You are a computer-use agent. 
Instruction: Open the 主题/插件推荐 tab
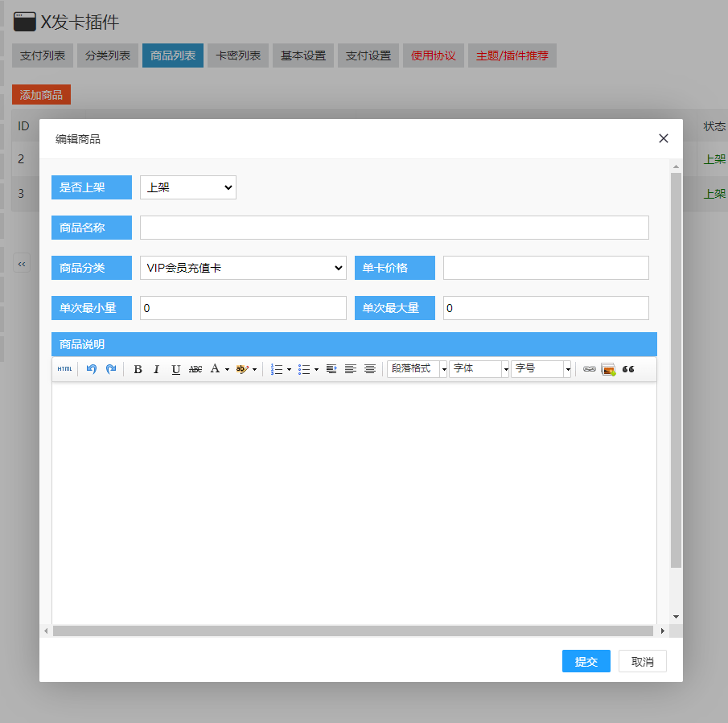point(512,55)
